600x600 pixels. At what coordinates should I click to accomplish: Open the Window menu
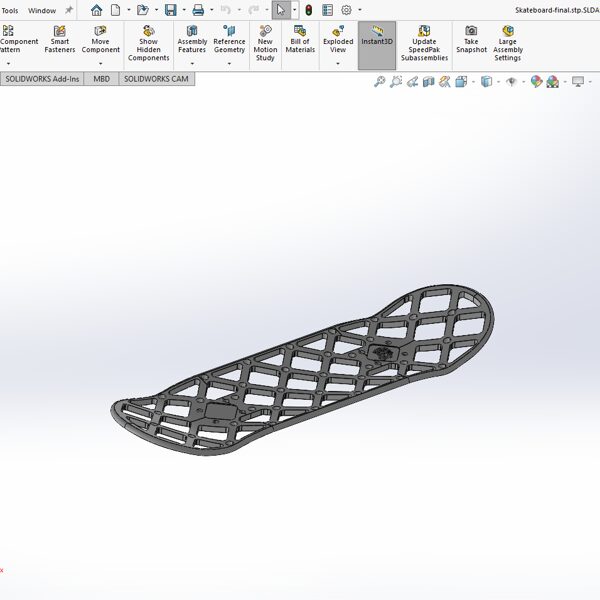tap(42, 10)
